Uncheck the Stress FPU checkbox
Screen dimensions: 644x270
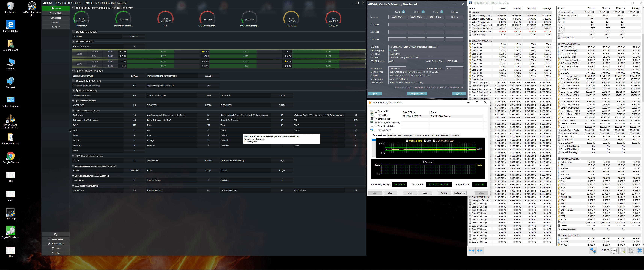(x=376, y=115)
